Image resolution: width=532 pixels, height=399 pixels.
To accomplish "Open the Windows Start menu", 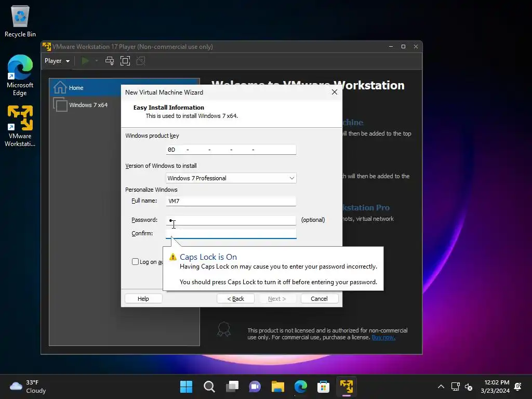I will point(186,387).
